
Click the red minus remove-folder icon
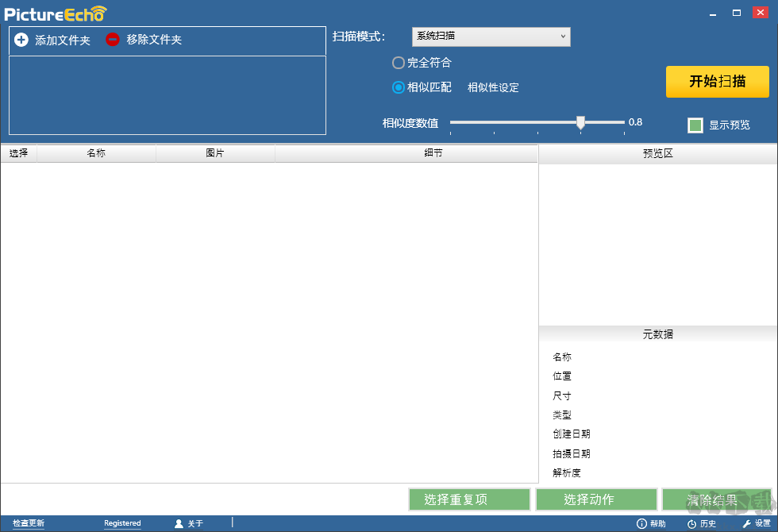point(112,40)
